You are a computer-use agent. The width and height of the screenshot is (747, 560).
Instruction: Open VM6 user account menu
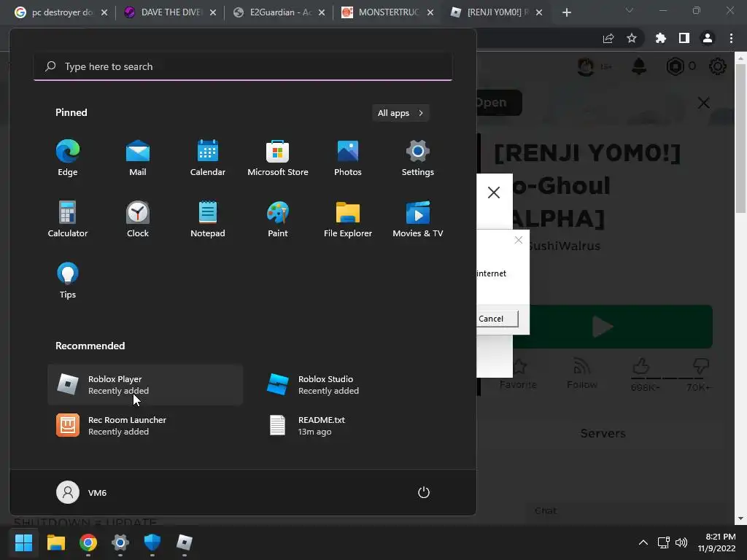click(x=82, y=492)
